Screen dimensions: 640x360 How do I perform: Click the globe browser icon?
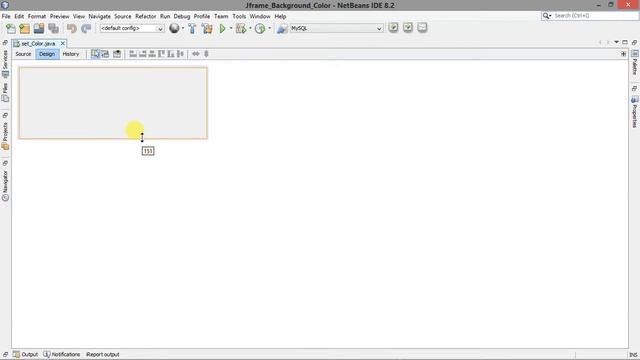[x=174, y=28]
